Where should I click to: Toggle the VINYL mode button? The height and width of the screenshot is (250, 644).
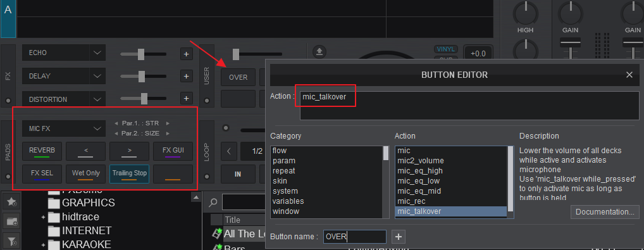(445, 49)
